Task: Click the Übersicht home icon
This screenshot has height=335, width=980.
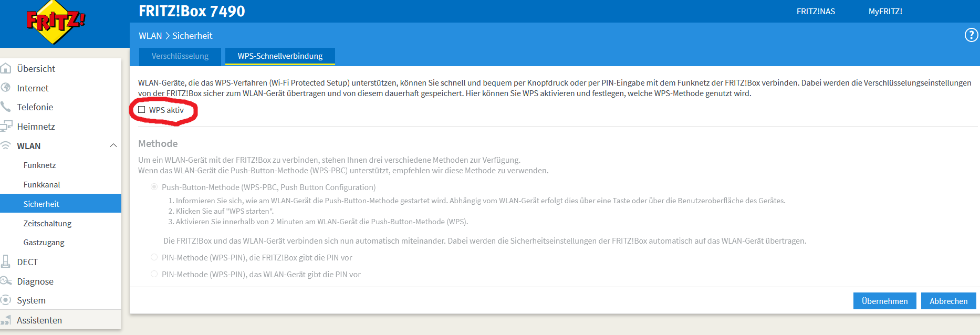Action: coord(6,68)
